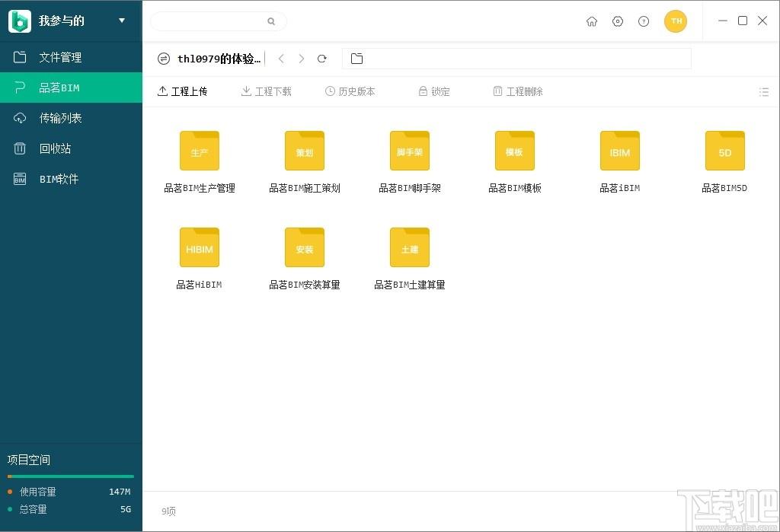Screen dimensions: 780x532
Task: Go to home via house icon
Action: [591, 21]
